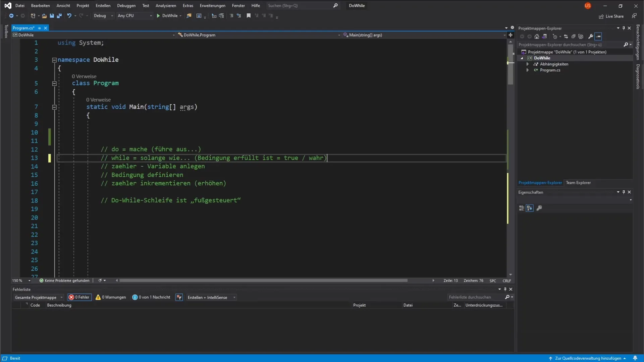Click the search magnifier in Projektmappen-Explorer
Image resolution: width=644 pixels, height=362 pixels.
click(x=626, y=45)
